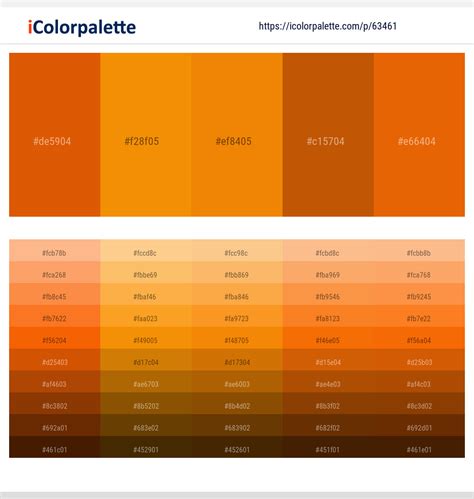Click the #ae6003 shade cell

tap(237, 382)
